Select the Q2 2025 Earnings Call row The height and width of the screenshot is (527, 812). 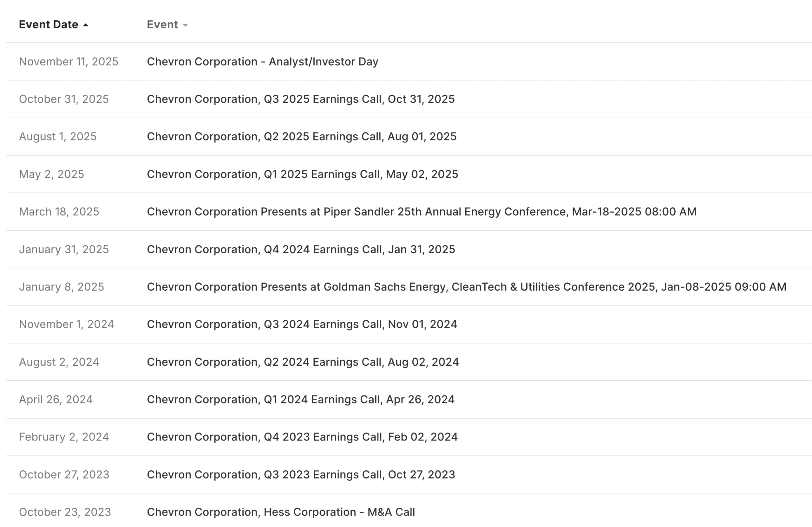(302, 136)
